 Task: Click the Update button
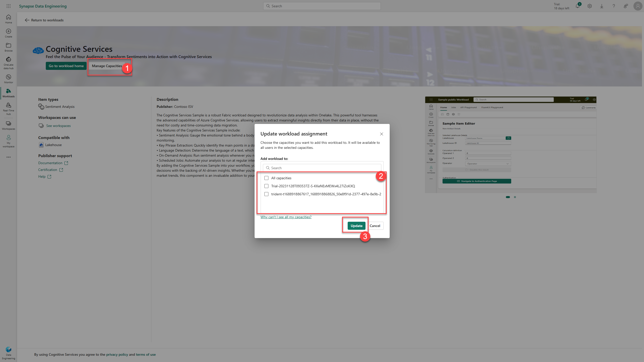[356, 226]
